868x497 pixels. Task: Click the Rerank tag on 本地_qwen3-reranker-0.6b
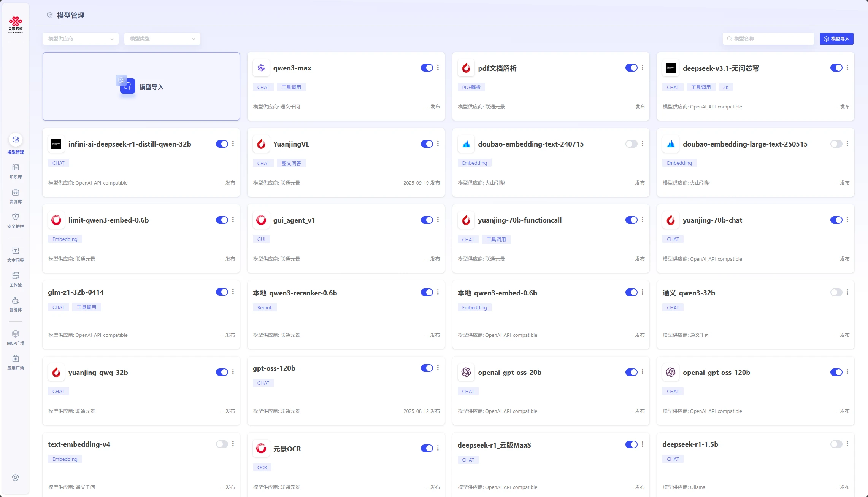265,307
